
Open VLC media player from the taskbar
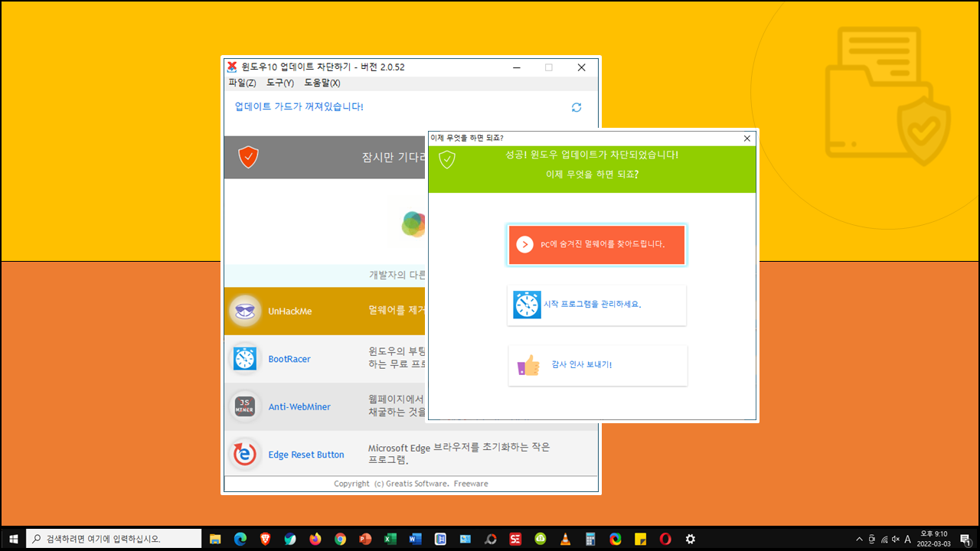coord(565,539)
